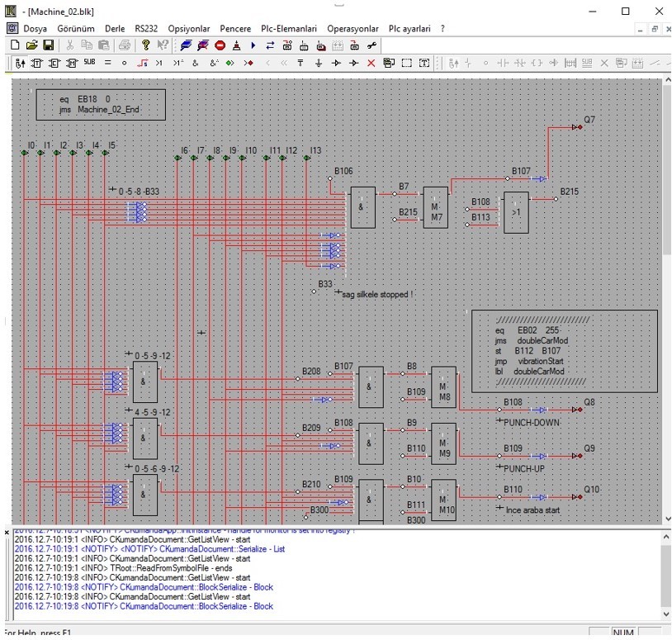Click the red stop sign icon
This screenshot has width=672, height=640.
pyautogui.click(x=220, y=45)
